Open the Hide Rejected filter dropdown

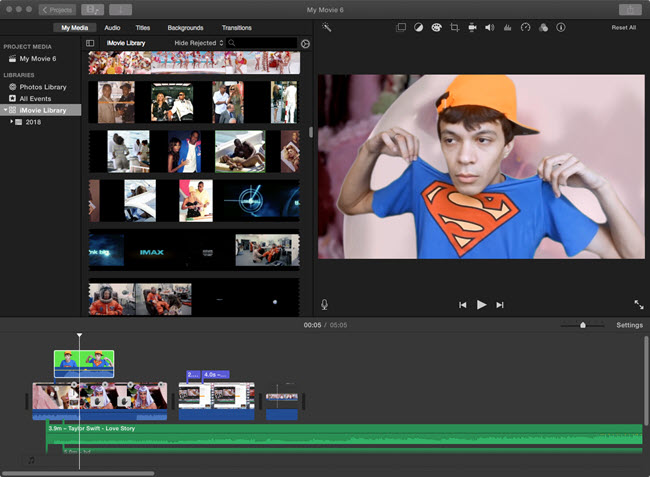pos(196,44)
